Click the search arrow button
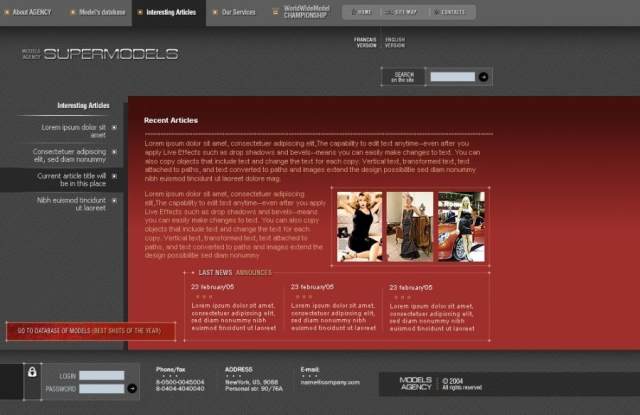This screenshot has height=415, width=640. click(x=483, y=77)
